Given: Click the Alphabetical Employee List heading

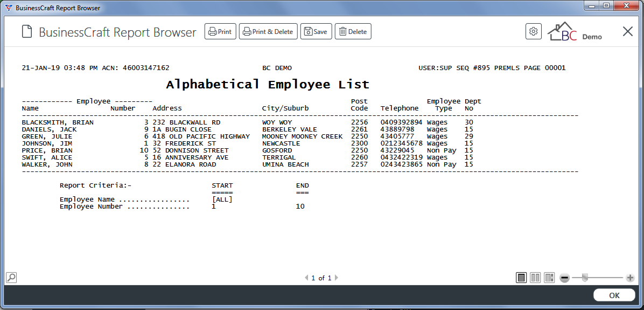Looking at the screenshot, I should (x=268, y=85).
